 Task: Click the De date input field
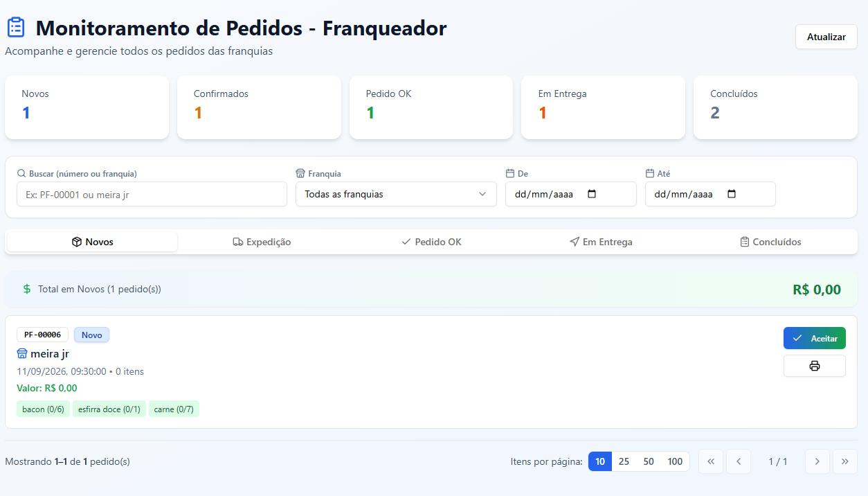click(x=571, y=194)
